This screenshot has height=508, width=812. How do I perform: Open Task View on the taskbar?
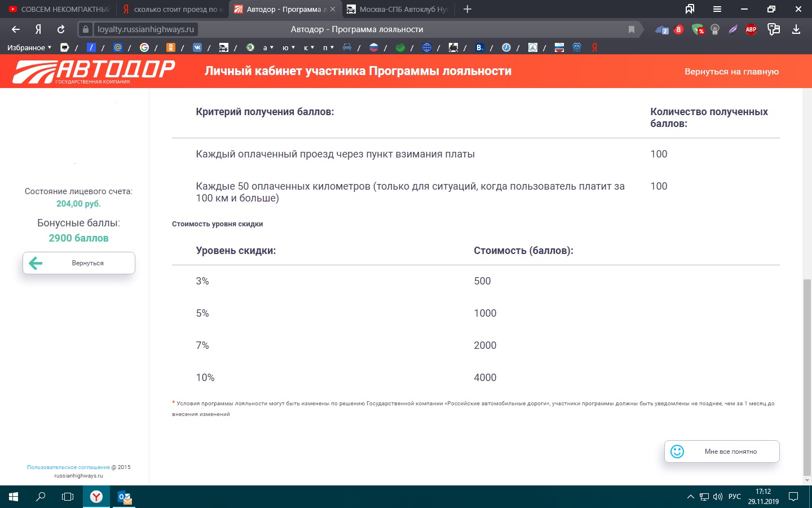coord(68,497)
